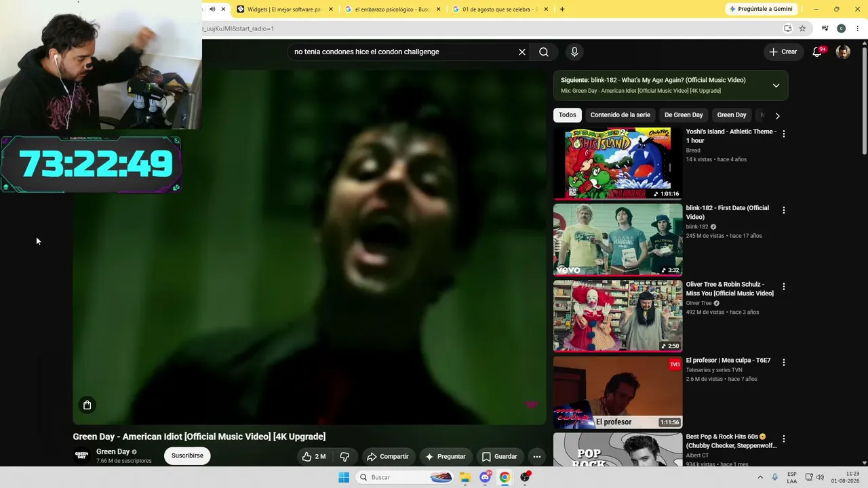This screenshot has width=868, height=488.
Task: Clear the YouTube search box text
Action: [522, 52]
